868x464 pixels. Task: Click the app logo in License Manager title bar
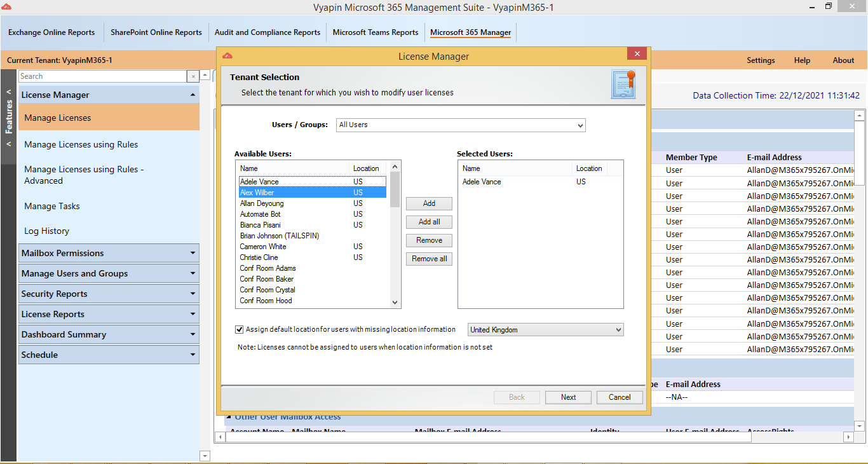[228, 56]
